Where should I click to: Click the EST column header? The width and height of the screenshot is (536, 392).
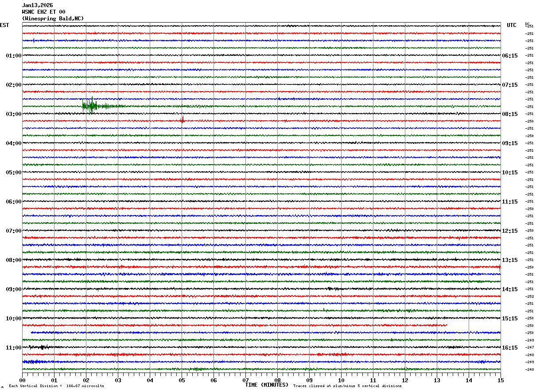(4, 25)
